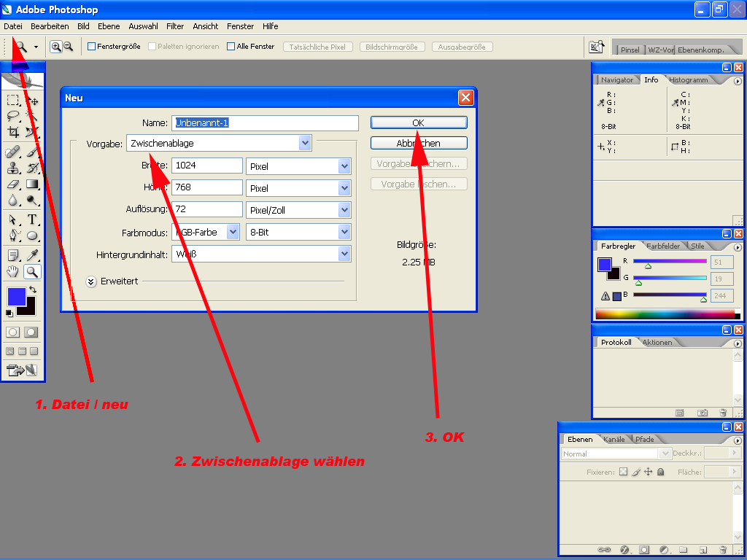The height and width of the screenshot is (560, 747).
Task: Toggle lock transparent pixels next to Fixieren
Action: pyautogui.click(x=623, y=472)
